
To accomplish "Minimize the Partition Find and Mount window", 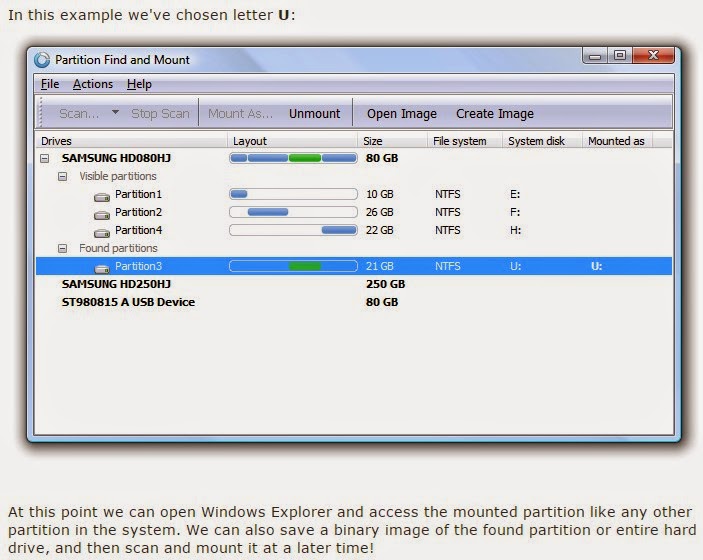I will [x=595, y=56].
